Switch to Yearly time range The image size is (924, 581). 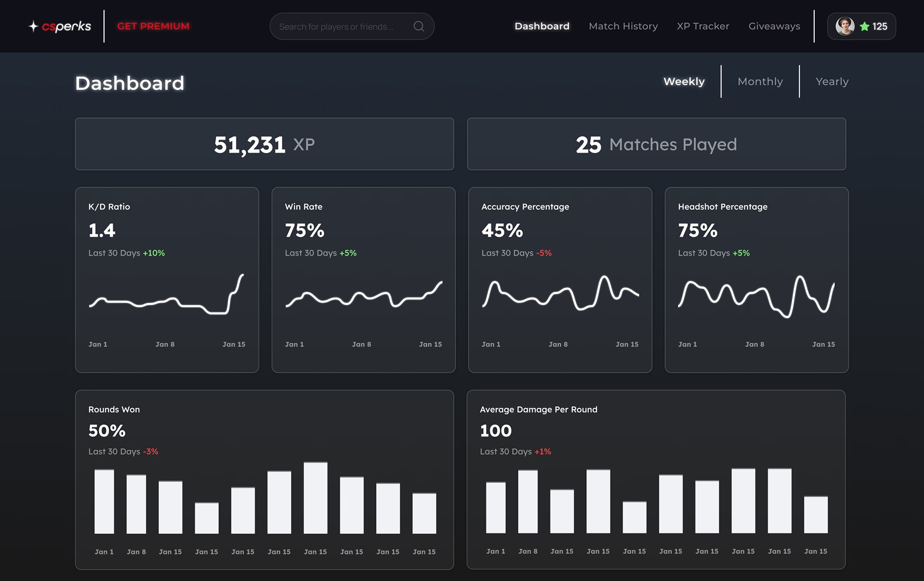tap(832, 82)
